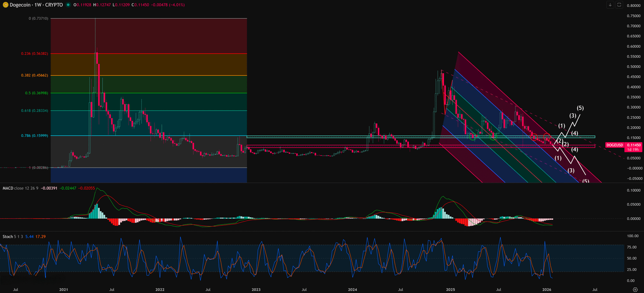The height and width of the screenshot is (293, 644).
Task: Select the 0.236 (0.56382) Fibonacci level label
Action: click(35, 54)
